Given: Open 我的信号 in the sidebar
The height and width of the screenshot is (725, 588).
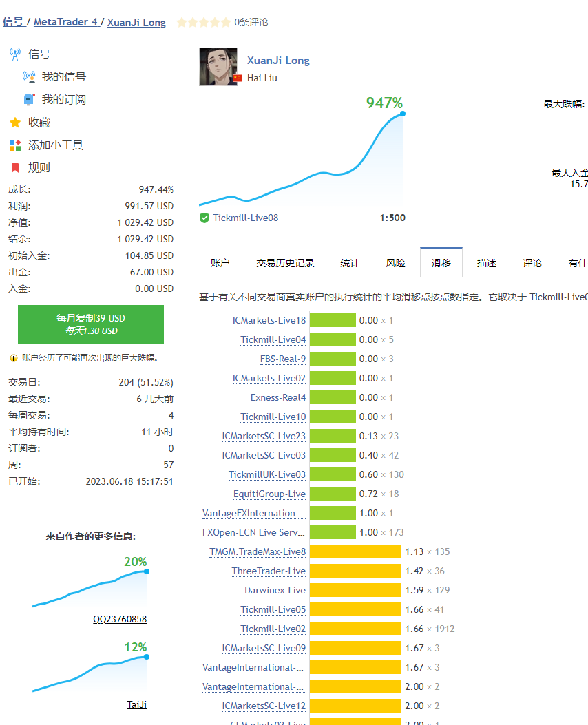Looking at the screenshot, I should [x=64, y=76].
